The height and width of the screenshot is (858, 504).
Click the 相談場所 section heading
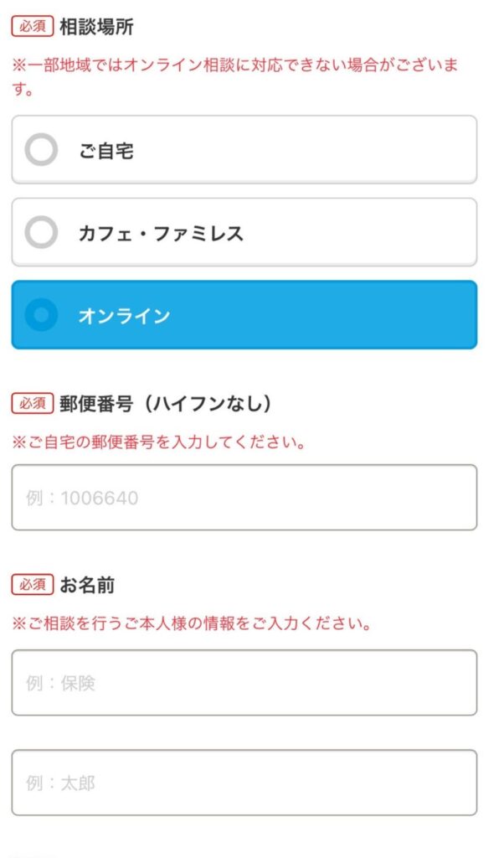click(x=96, y=27)
